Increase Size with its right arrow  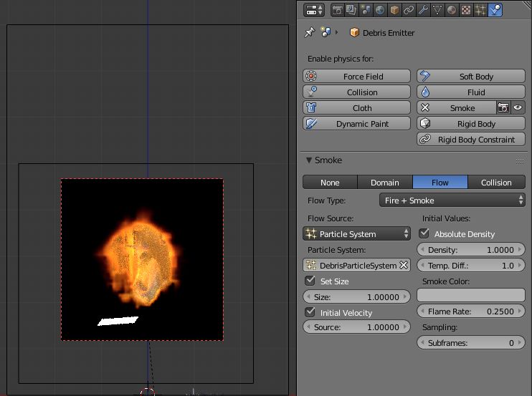(405, 296)
